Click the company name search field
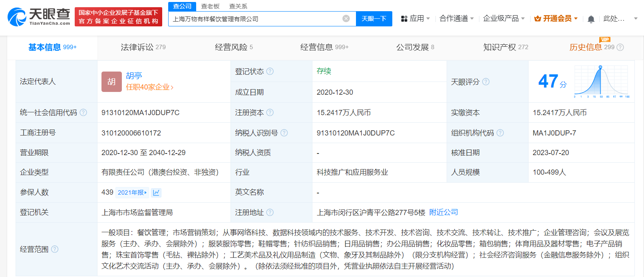Image resolution: width=644 pixels, height=277 pixels. tap(256, 19)
